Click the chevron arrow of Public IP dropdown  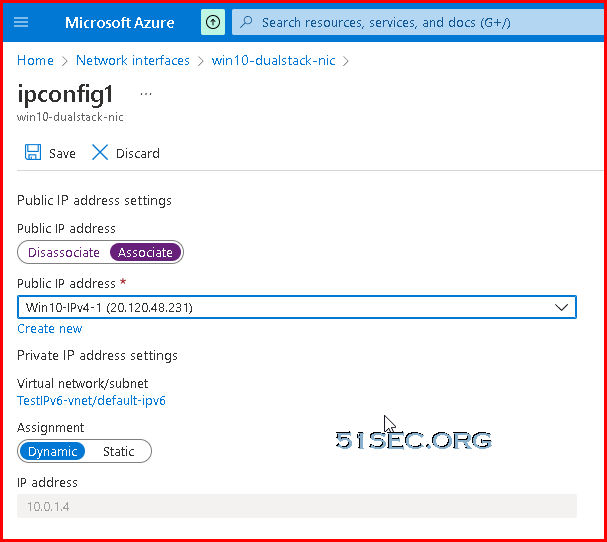point(561,307)
